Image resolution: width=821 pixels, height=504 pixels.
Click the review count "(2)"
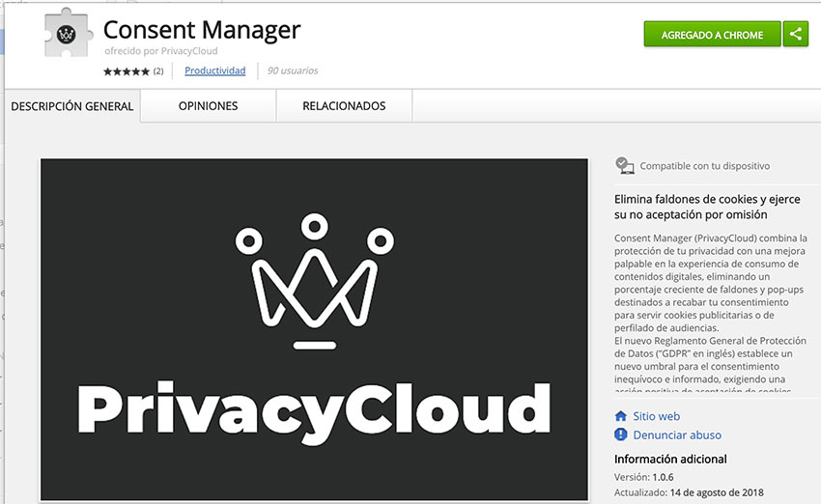coord(158,71)
